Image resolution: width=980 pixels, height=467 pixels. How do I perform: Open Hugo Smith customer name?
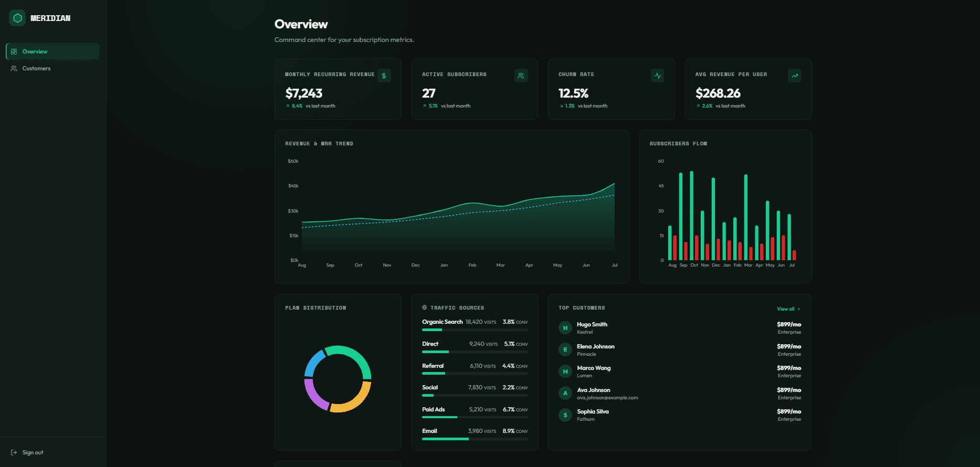pyautogui.click(x=592, y=324)
